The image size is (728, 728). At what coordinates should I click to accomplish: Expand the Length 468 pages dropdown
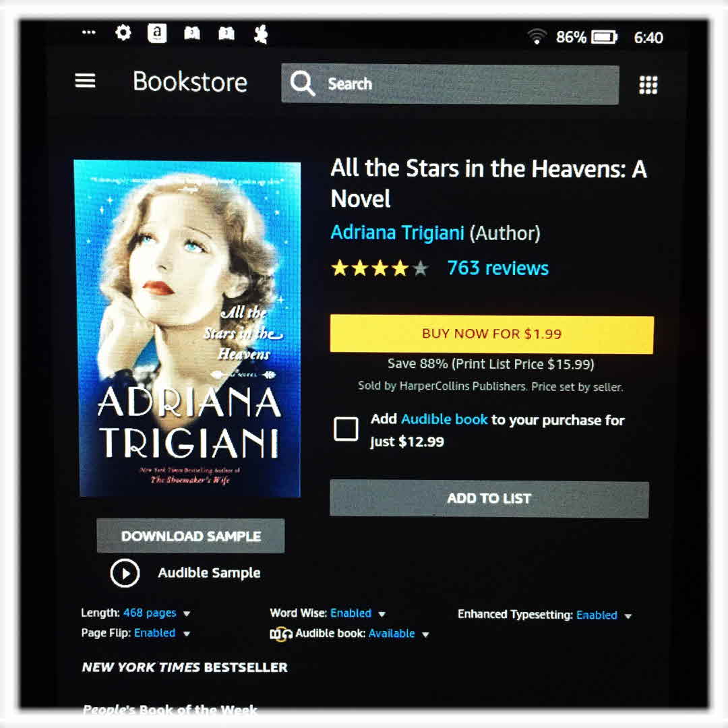click(187, 614)
